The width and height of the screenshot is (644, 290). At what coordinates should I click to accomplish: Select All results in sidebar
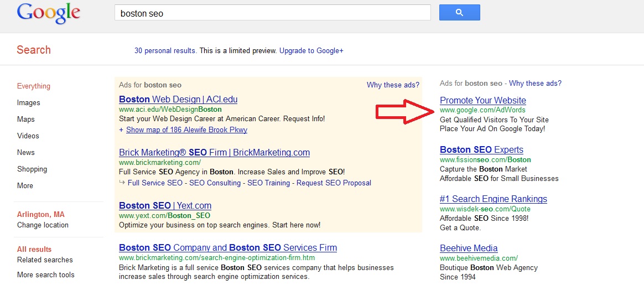34,250
